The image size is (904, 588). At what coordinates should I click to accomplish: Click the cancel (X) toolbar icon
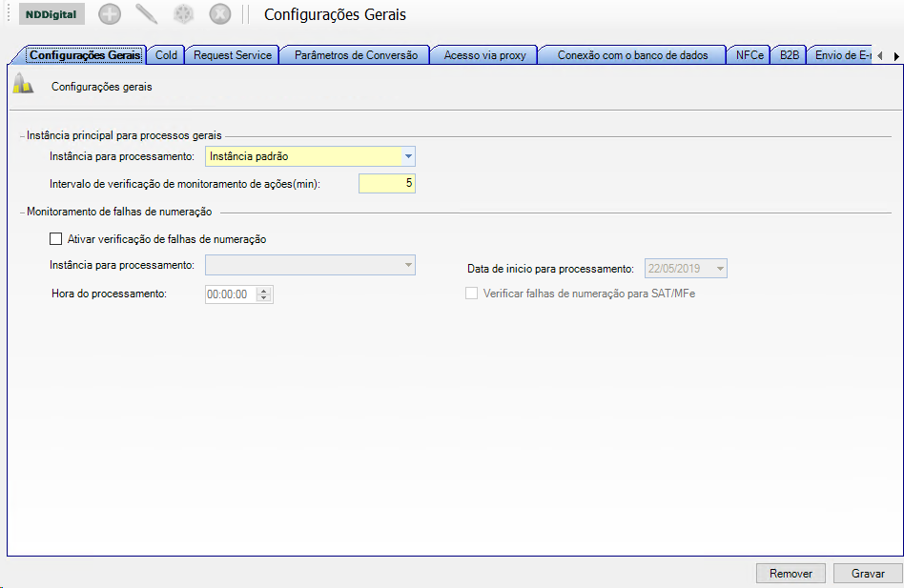219,14
